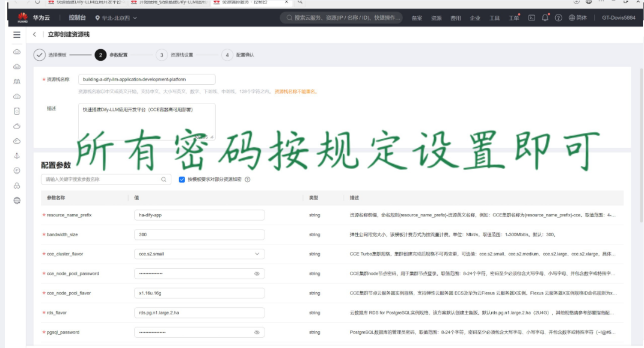Screen dimensions: 644x348
Task: Click the globe icon in the left sidebar
Action: click(17, 200)
